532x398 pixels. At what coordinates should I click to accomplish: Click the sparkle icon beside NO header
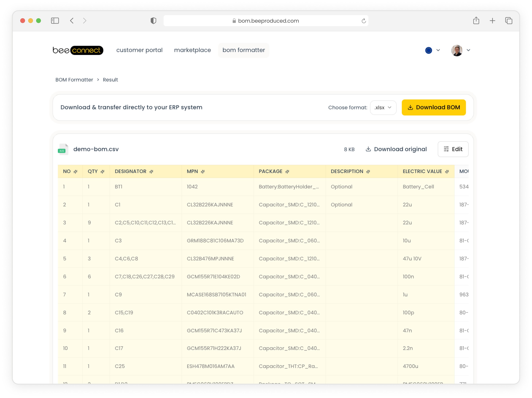[x=75, y=172]
